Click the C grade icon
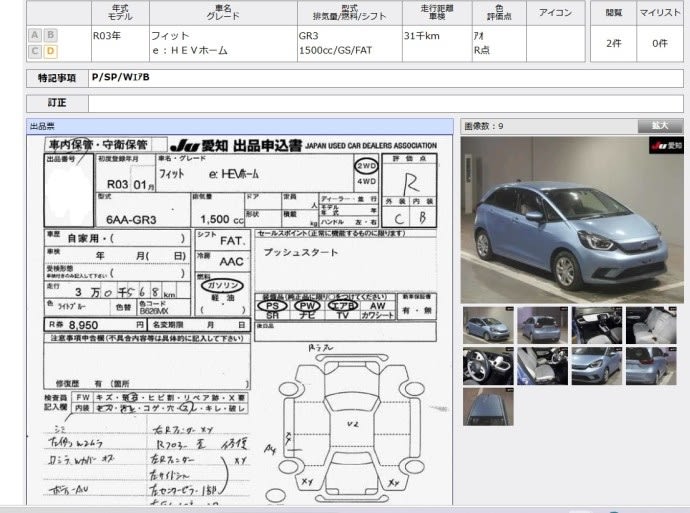 (35, 51)
